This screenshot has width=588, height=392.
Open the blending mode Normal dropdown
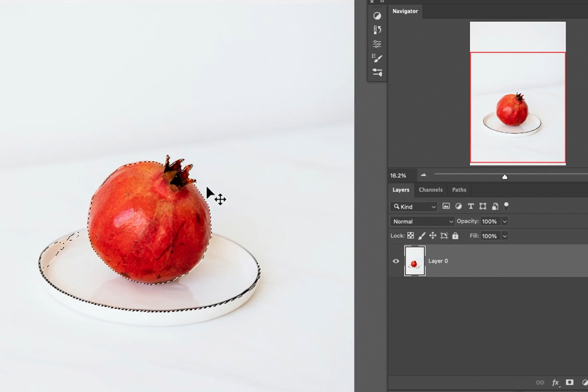click(421, 221)
